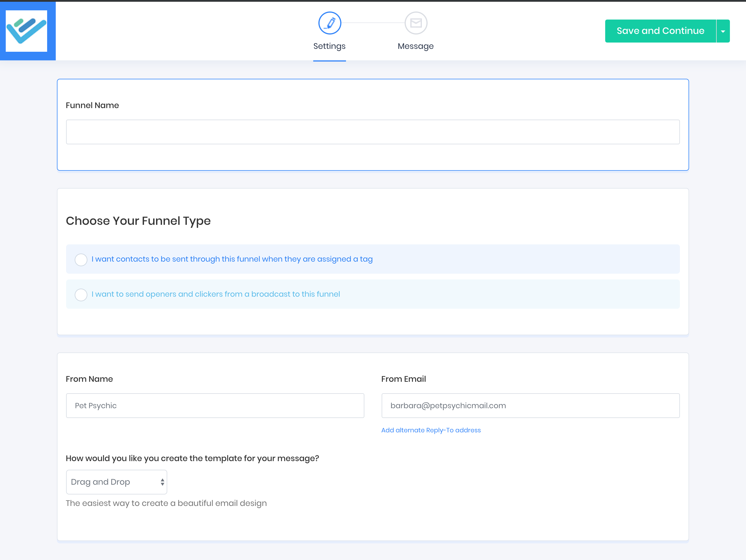
Task: Select radio for tag-assigned funnel type
Action: point(81,260)
